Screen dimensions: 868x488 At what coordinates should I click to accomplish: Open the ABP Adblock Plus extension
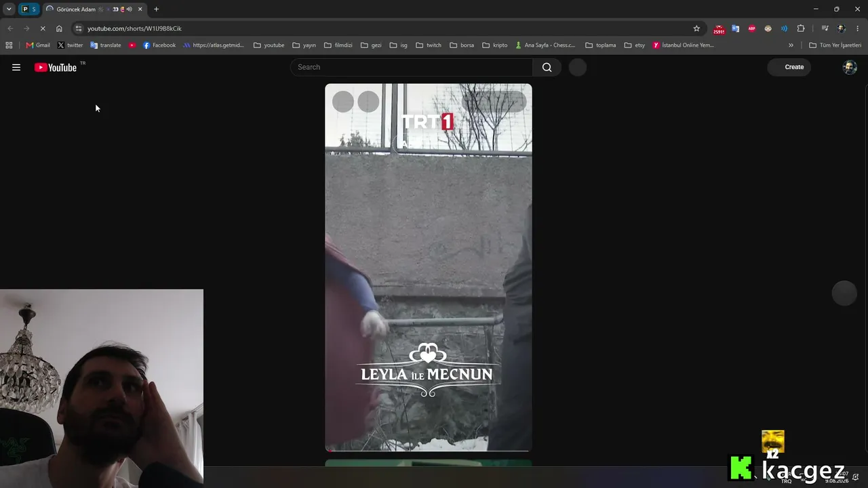751,28
